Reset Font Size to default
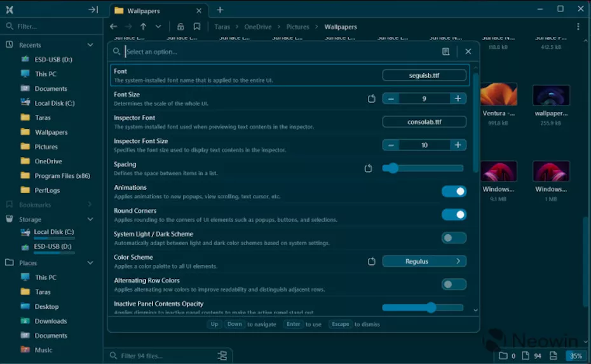Screen dimensions: 591x364 [x=372, y=98]
